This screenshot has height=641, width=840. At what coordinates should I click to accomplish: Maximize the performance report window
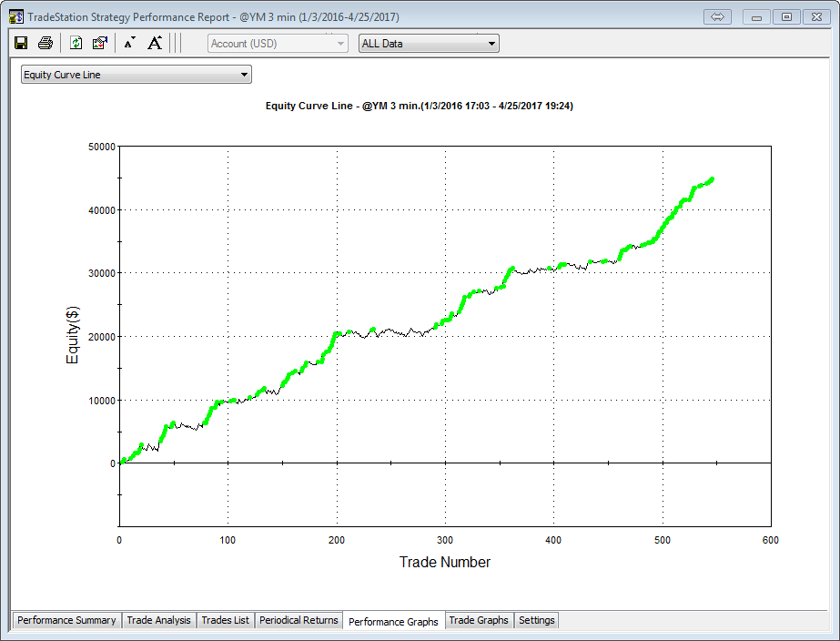(787, 17)
